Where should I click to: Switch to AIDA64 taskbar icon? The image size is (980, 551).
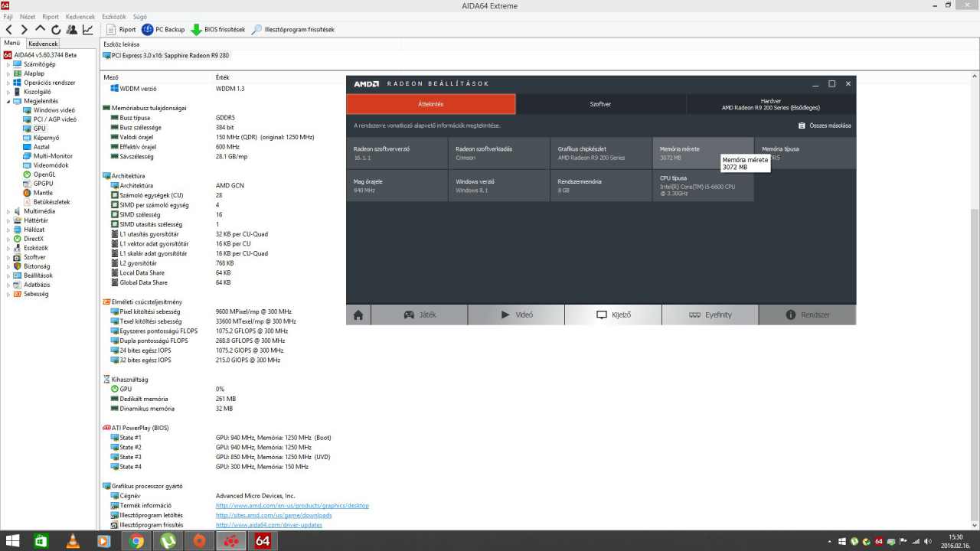(x=263, y=541)
